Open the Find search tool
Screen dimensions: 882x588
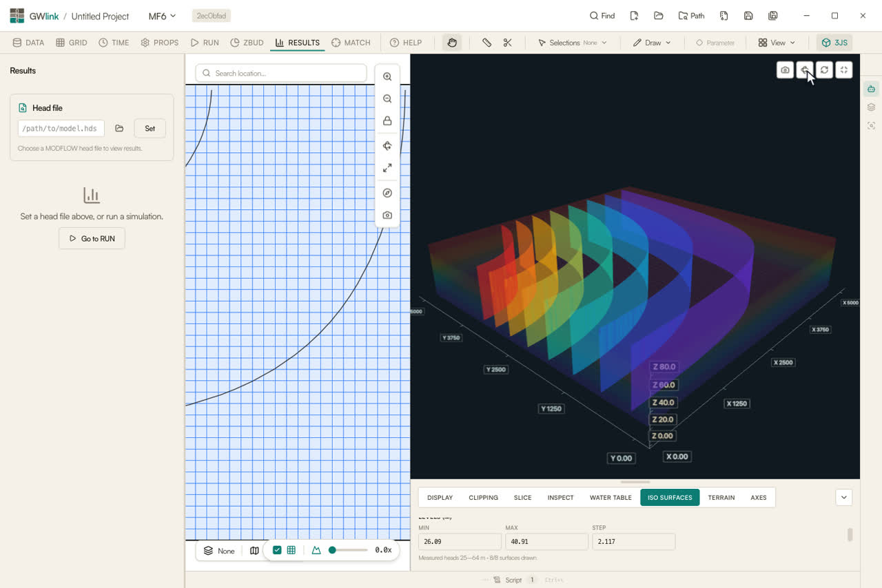click(x=602, y=16)
